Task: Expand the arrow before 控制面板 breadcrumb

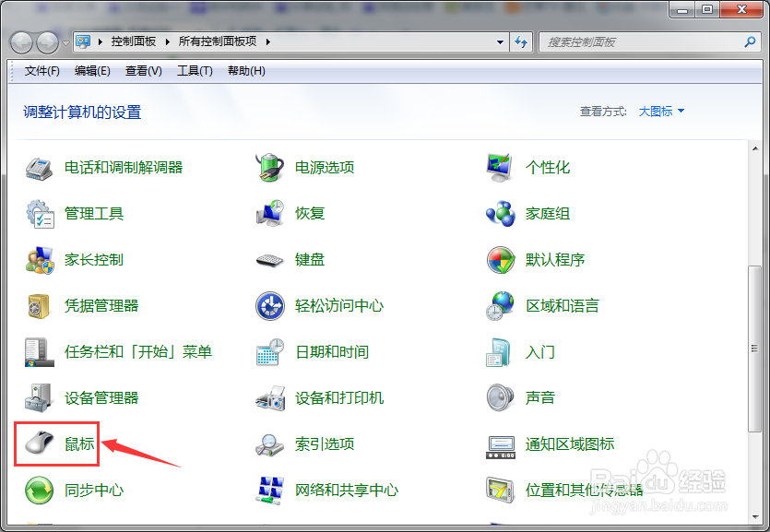Action: [101, 41]
